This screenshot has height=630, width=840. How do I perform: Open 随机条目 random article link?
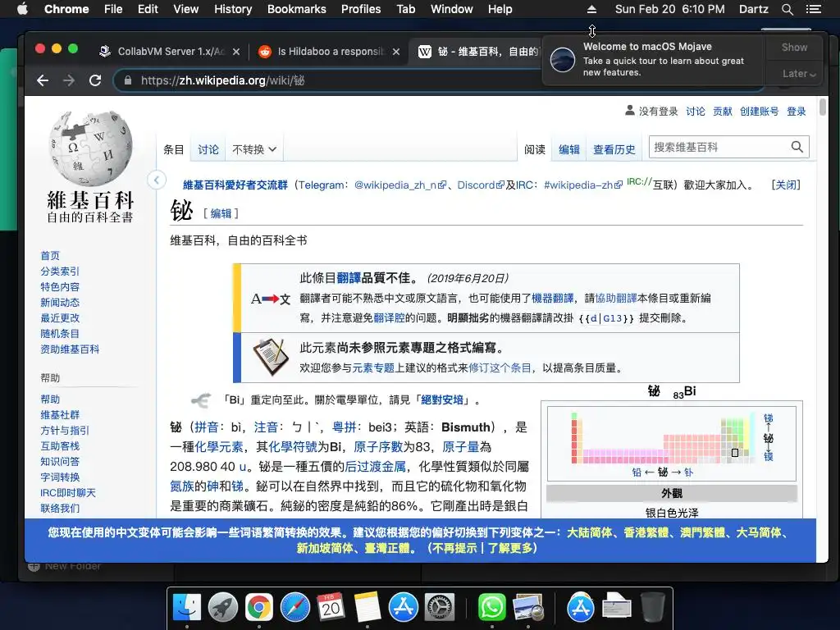coord(60,333)
